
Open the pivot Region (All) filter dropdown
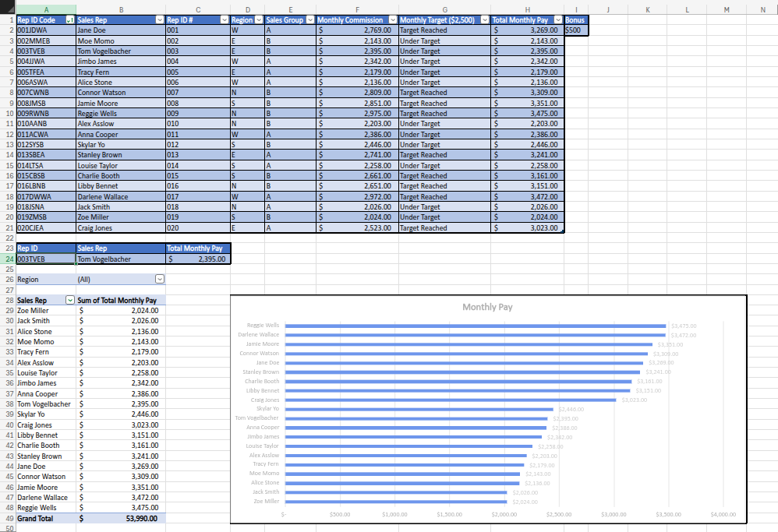(160, 279)
